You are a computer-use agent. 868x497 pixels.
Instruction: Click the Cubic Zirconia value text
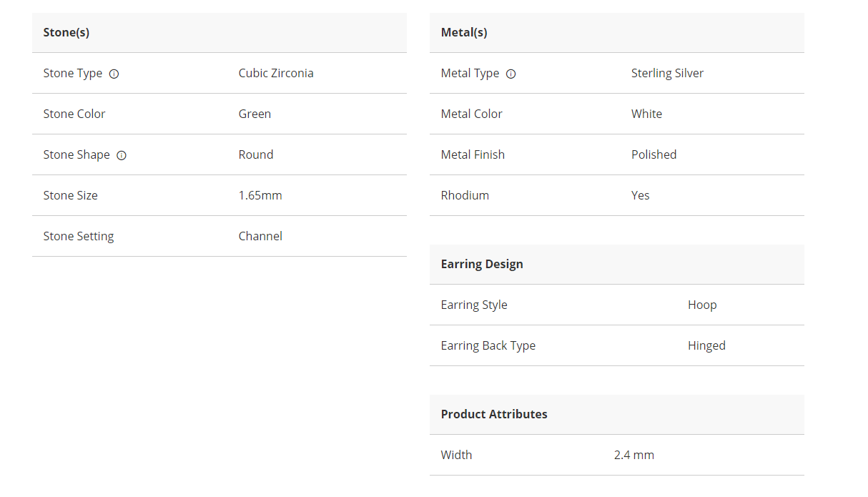pos(276,73)
